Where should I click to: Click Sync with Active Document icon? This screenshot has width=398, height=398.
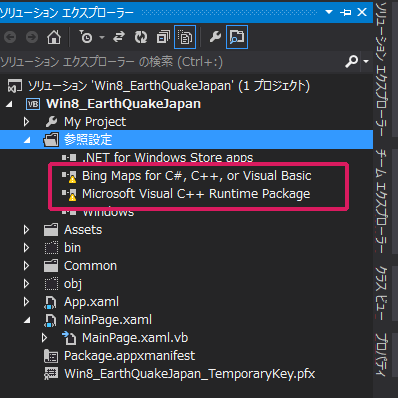pos(119,37)
